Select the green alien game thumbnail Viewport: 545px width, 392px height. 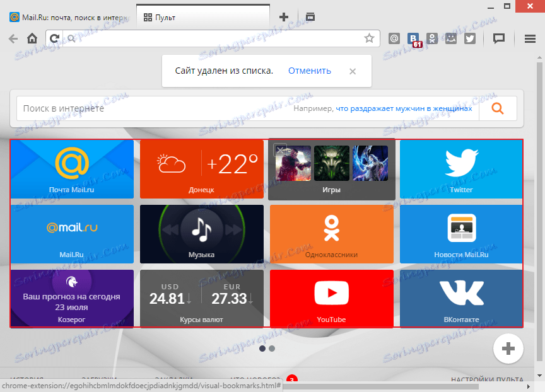click(332, 163)
